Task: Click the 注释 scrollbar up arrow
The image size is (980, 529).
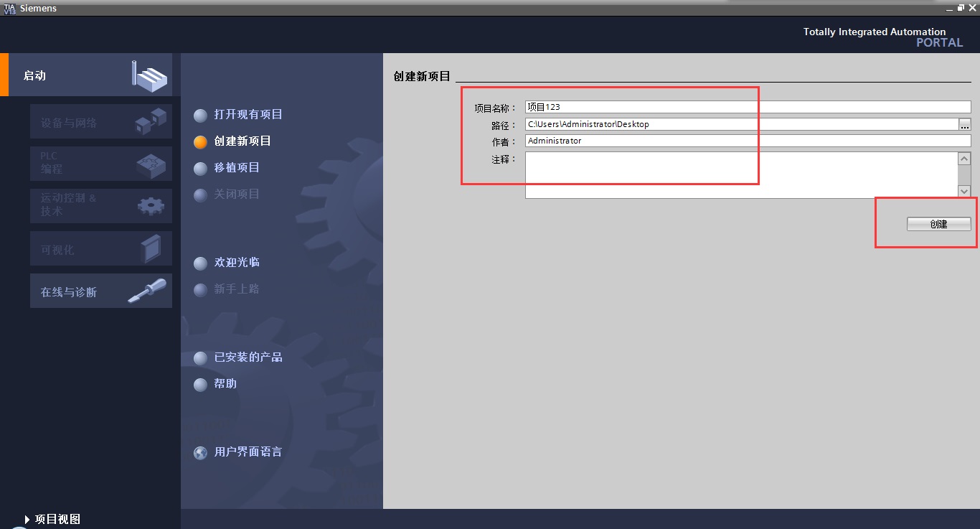Action: [964, 159]
